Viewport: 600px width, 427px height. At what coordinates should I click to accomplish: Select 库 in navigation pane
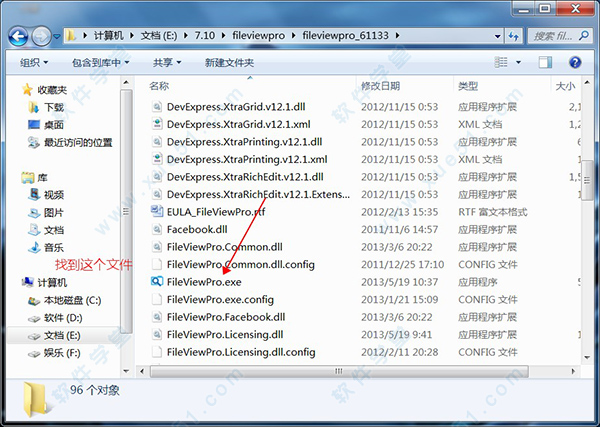point(34,178)
